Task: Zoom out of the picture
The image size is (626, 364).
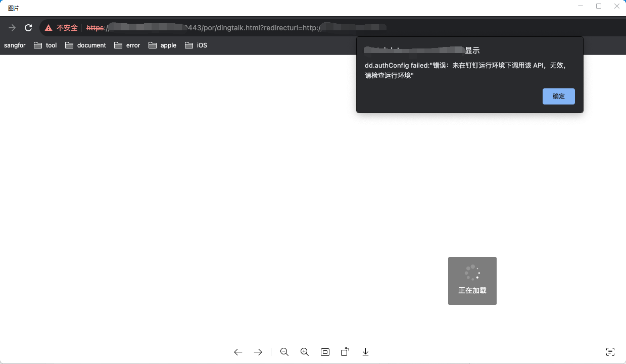Action: pyautogui.click(x=284, y=352)
